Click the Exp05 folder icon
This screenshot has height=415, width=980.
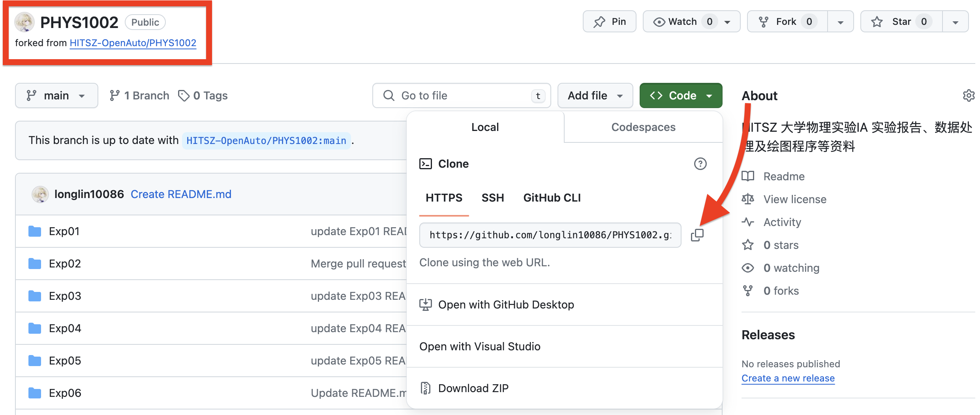(35, 361)
